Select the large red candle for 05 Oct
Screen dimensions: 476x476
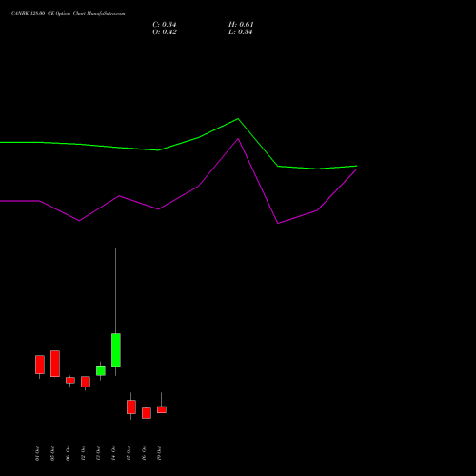coord(55,364)
